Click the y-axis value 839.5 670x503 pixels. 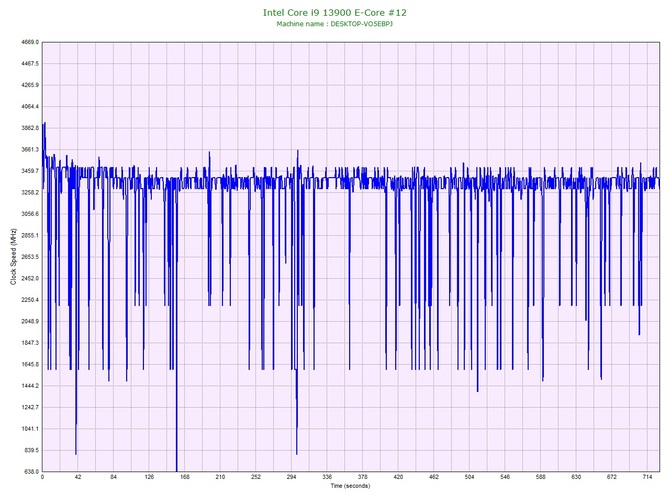click(x=31, y=450)
